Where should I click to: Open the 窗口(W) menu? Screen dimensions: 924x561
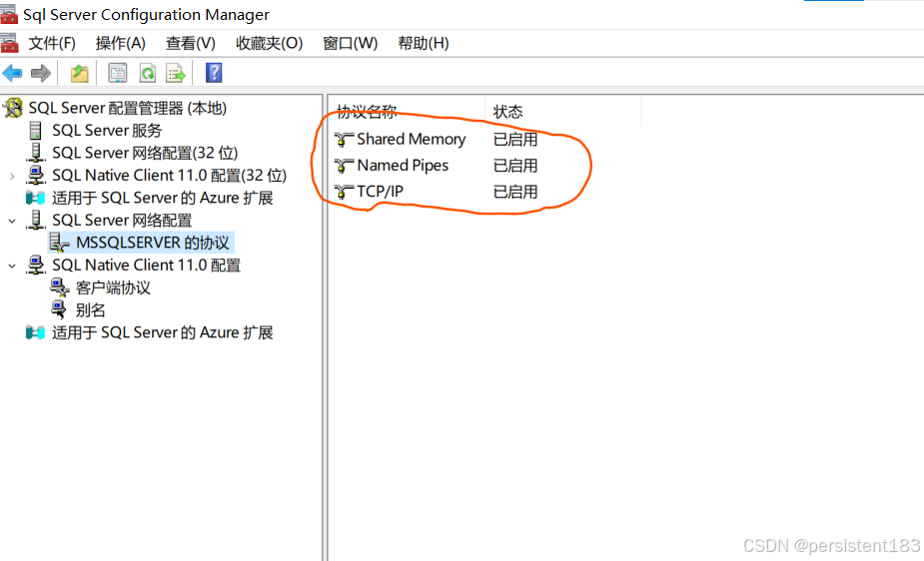(x=350, y=43)
